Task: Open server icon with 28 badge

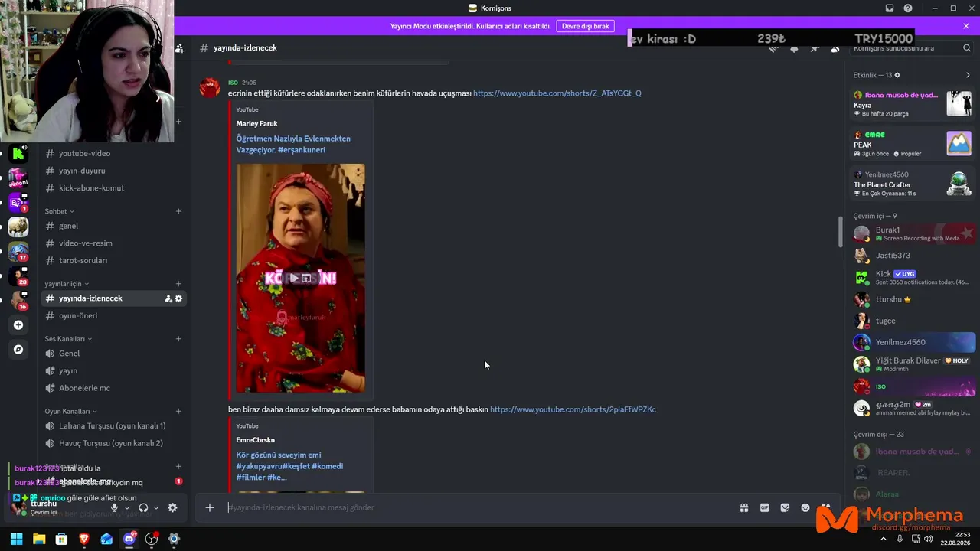Action: click(18, 275)
